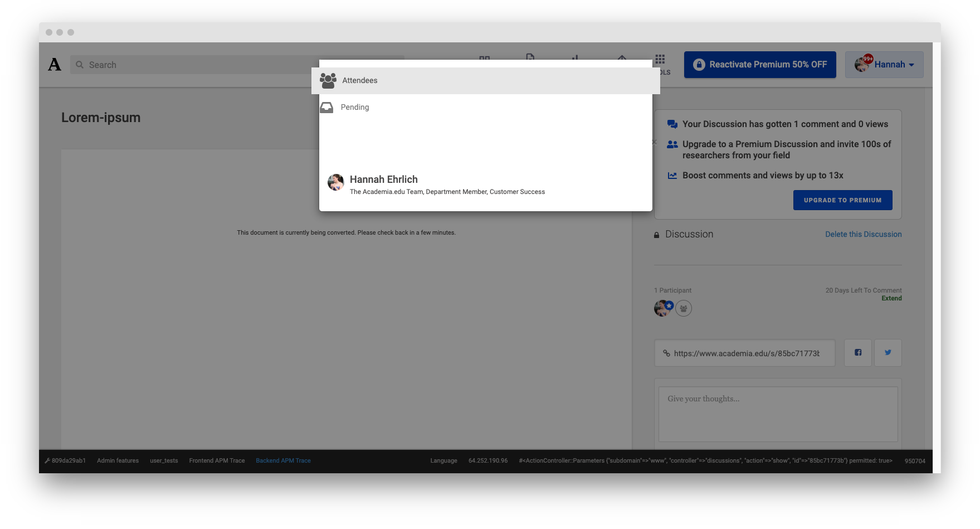980x529 pixels.
Task: Click the Give your thoughts text box
Action: point(778,414)
